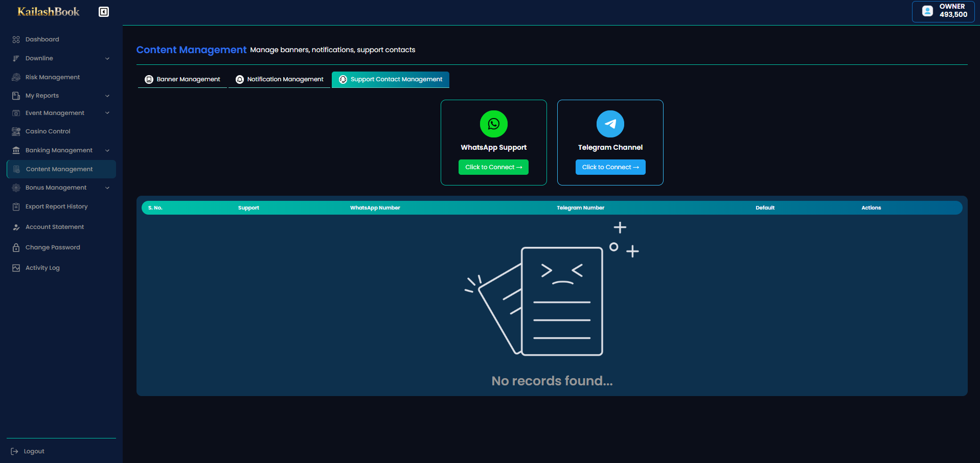Click Telegram Click to Connect button
This screenshot has height=463, width=980.
tap(610, 167)
